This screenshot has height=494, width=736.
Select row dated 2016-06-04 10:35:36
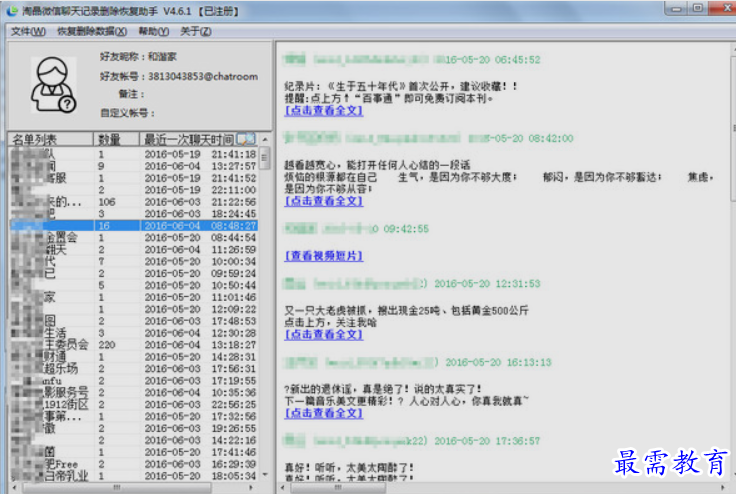click(x=134, y=393)
